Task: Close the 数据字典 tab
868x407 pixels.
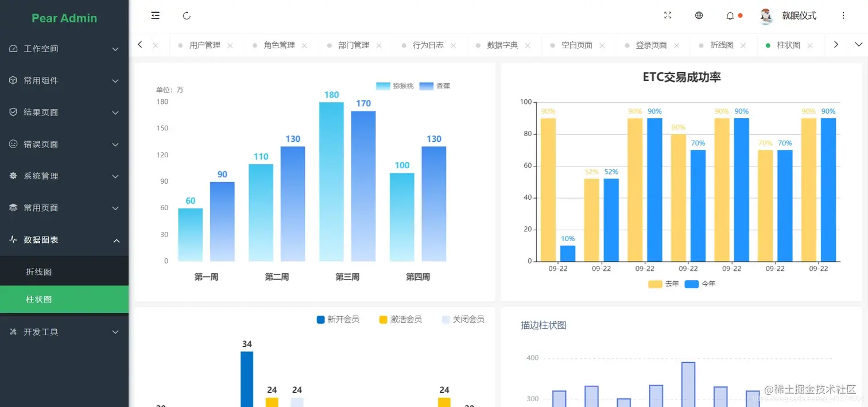Action: click(528, 45)
